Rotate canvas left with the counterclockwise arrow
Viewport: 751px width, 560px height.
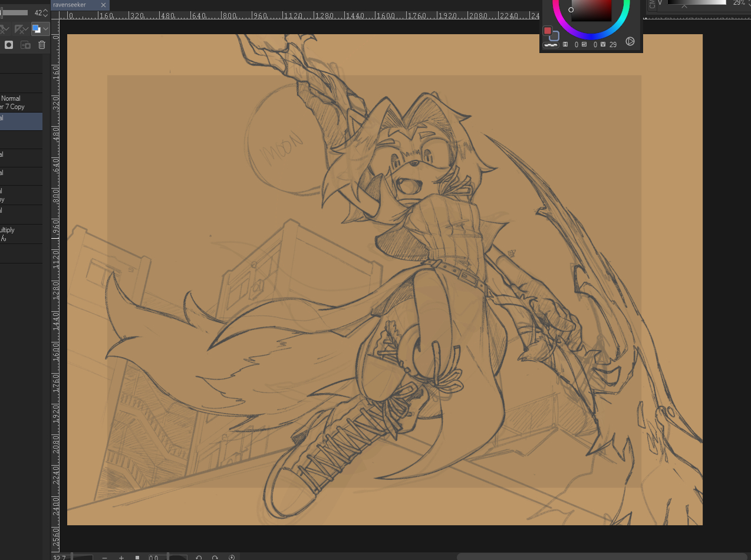(199, 557)
